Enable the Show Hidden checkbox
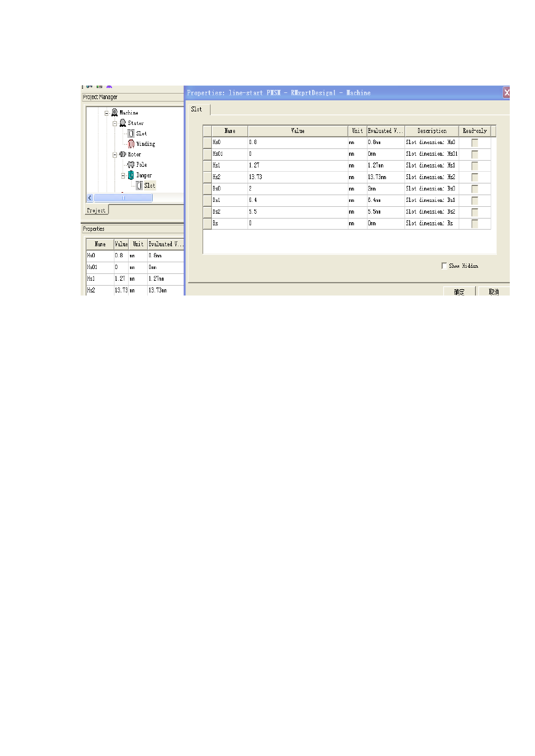 444,266
